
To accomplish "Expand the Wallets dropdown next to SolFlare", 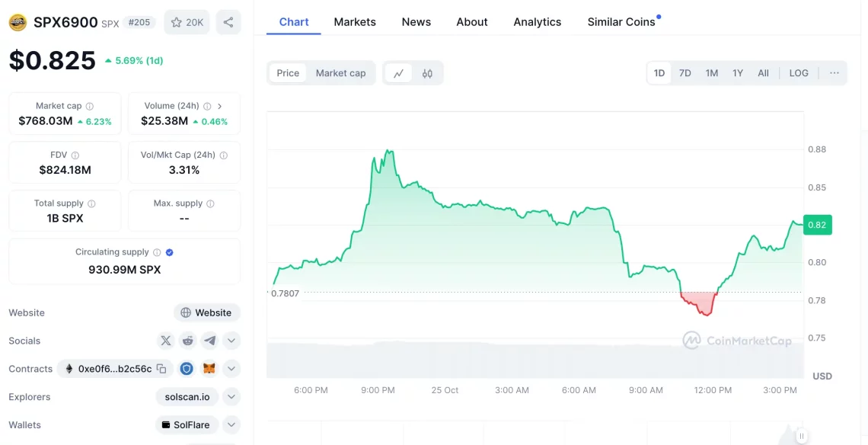I will coord(231,425).
